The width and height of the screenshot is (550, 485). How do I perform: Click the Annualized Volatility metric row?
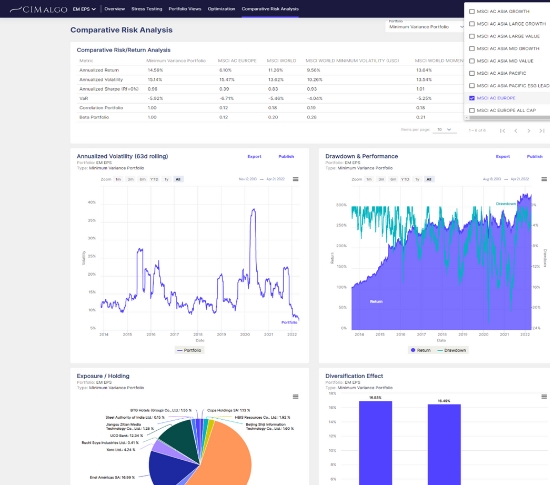pyautogui.click(x=270, y=80)
